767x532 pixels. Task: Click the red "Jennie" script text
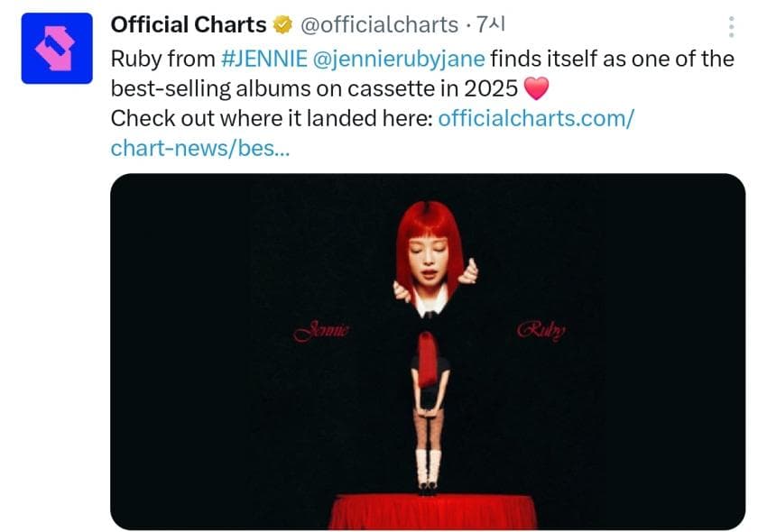tap(320, 331)
